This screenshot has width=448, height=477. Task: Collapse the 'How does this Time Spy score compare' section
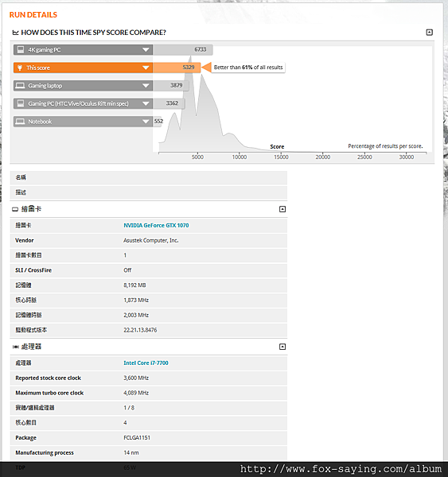(x=429, y=33)
